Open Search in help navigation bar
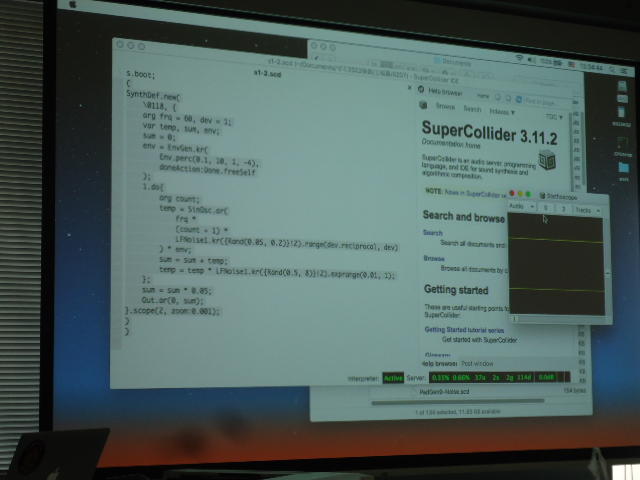The width and height of the screenshot is (640, 480). coord(472,109)
